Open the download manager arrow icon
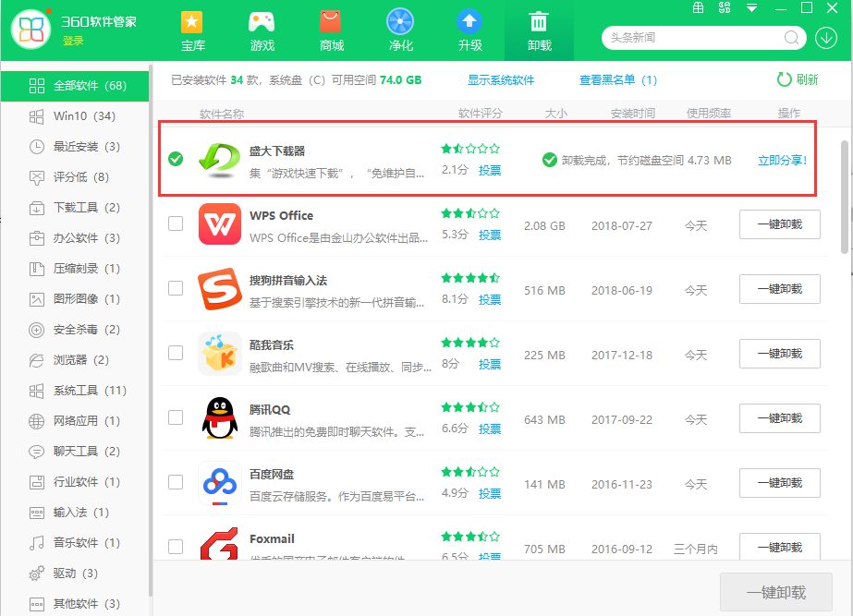 (x=826, y=38)
